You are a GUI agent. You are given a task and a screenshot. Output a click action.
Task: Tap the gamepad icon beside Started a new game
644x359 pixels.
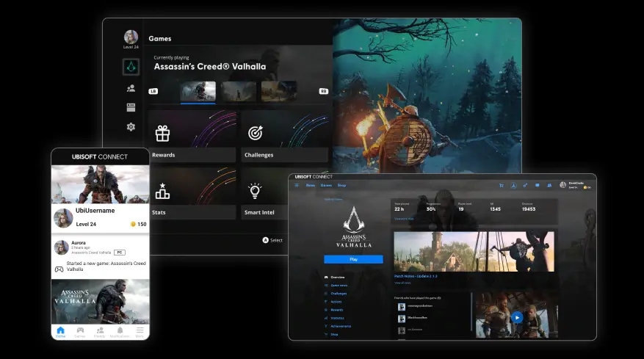click(x=59, y=269)
